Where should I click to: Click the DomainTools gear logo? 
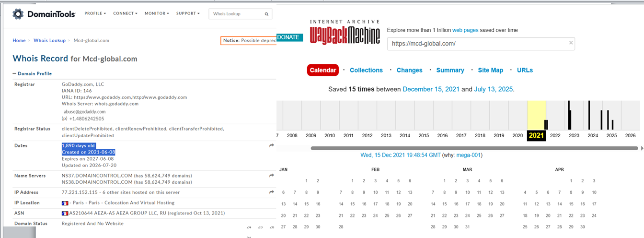(18, 14)
